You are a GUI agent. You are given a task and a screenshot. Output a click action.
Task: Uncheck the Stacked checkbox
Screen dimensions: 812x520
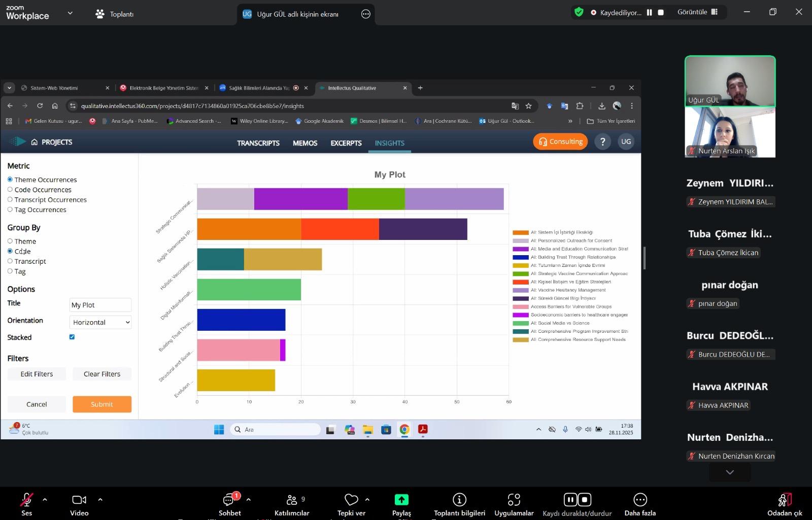pyautogui.click(x=72, y=337)
